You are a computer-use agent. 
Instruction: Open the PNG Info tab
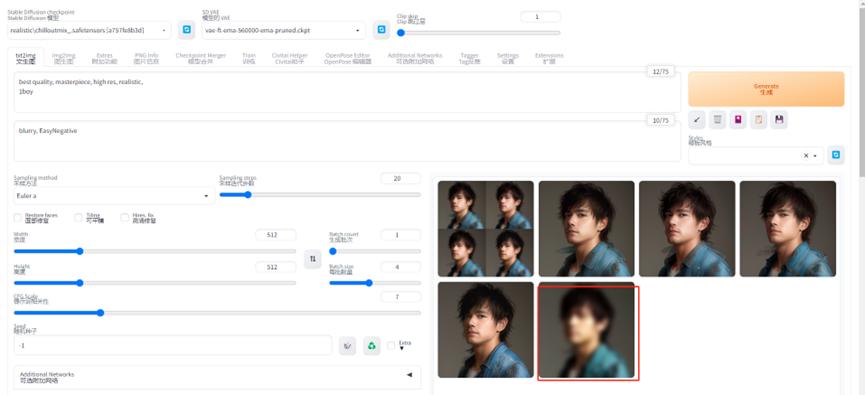146,58
